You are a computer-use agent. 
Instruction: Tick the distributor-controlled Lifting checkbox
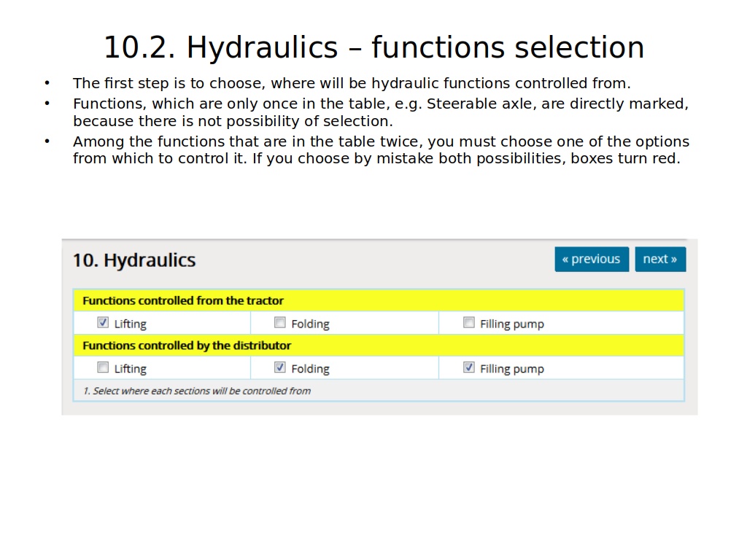coord(103,367)
